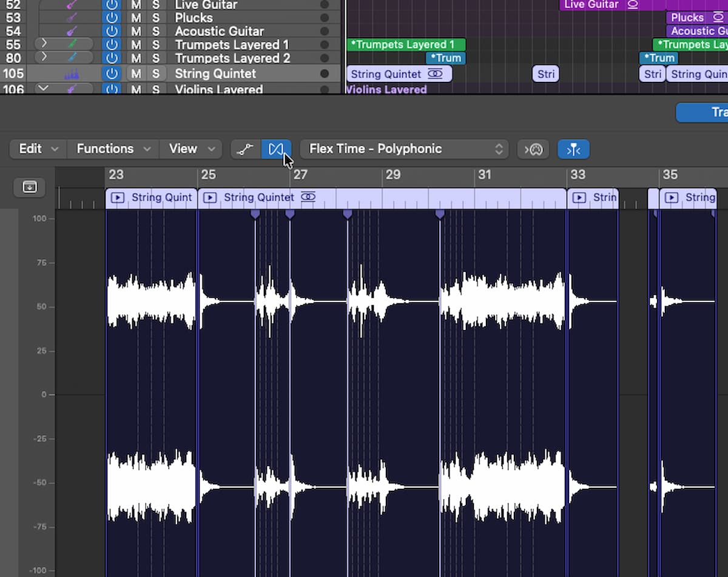Click the MIDI In icon beside the Flex mode menu
The width and height of the screenshot is (728, 577).
pos(533,149)
